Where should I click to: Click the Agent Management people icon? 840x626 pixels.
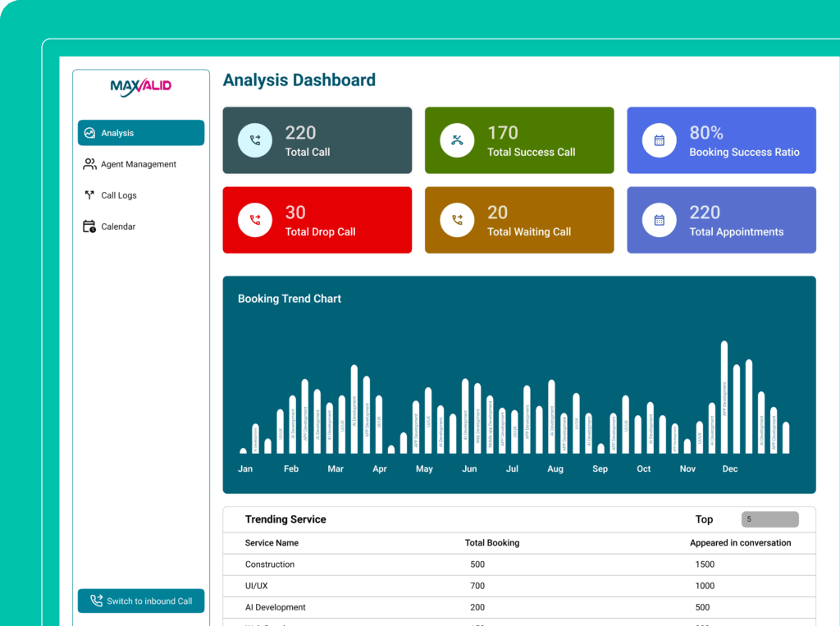point(89,164)
